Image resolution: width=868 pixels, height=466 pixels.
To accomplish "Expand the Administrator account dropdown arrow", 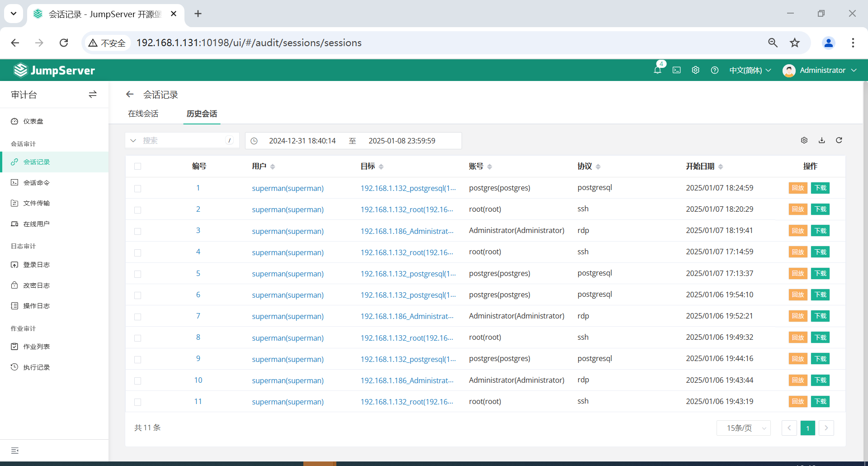I will 854,70.
